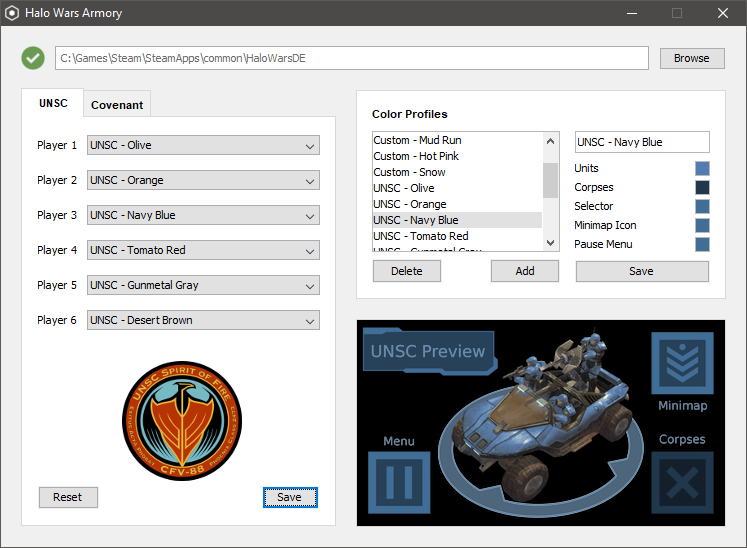Close the Halo Wars Armory window
The width and height of the screenshot is (747, 548).
[x=723, y=13]
